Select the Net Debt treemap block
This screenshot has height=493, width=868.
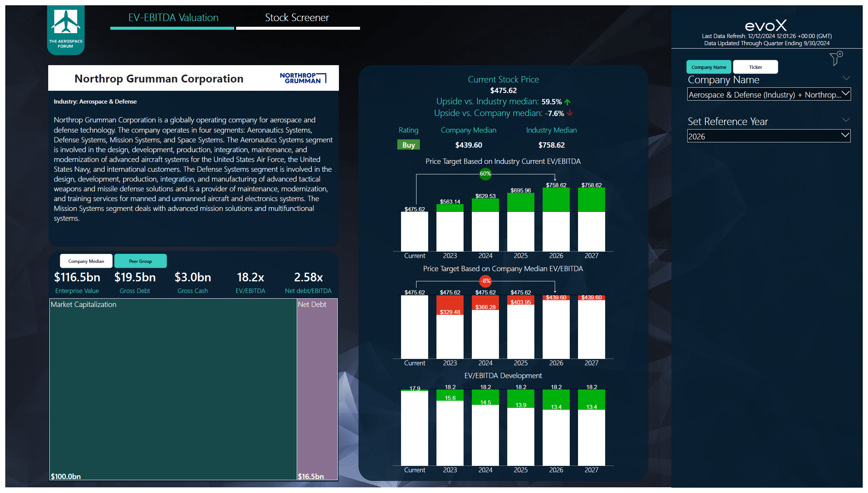tap(317, 389)
